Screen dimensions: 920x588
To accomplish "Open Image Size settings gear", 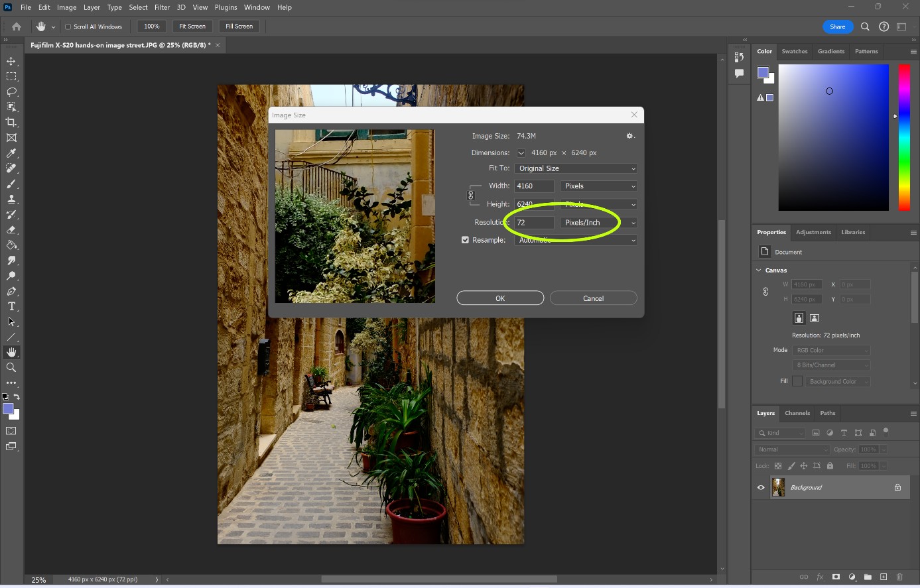I will coord(629,136).
